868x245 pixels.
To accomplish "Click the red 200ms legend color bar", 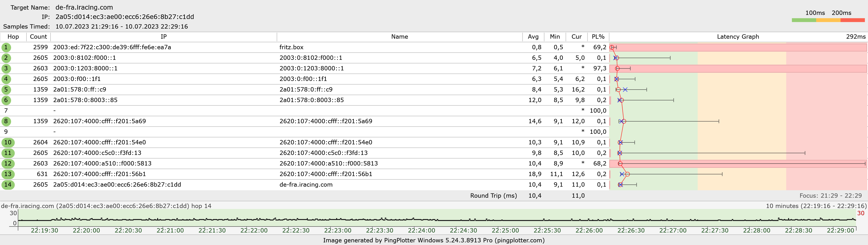I will pyautogui.click(x=852, y=20).
